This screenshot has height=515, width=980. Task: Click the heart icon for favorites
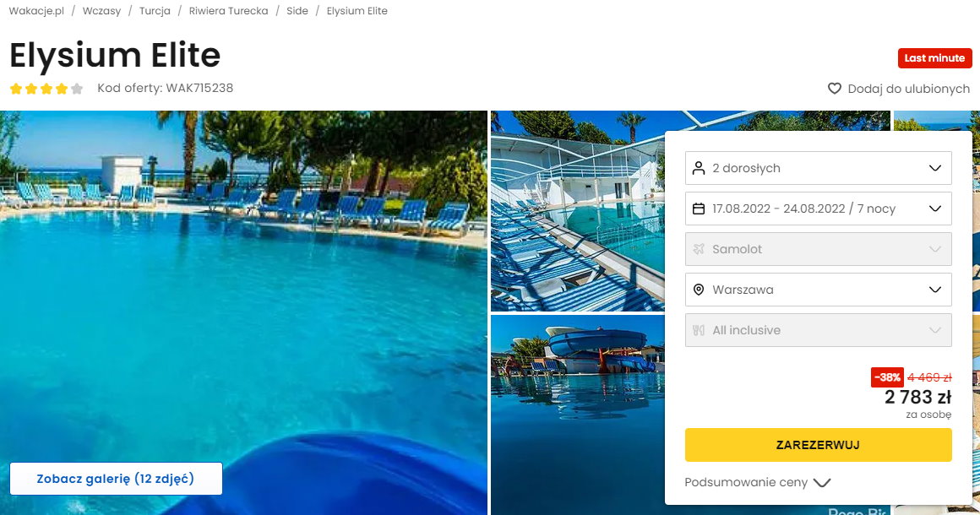835,89
